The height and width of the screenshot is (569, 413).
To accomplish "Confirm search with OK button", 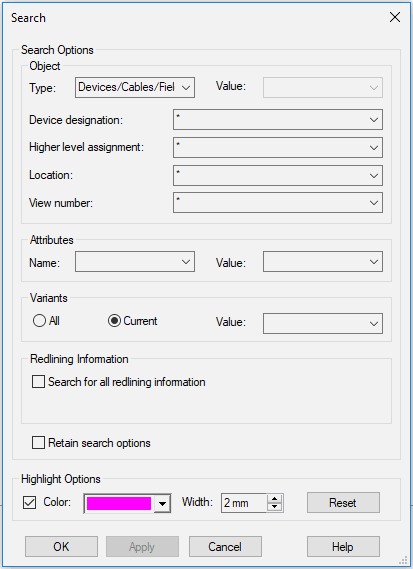I will (61, 547).
